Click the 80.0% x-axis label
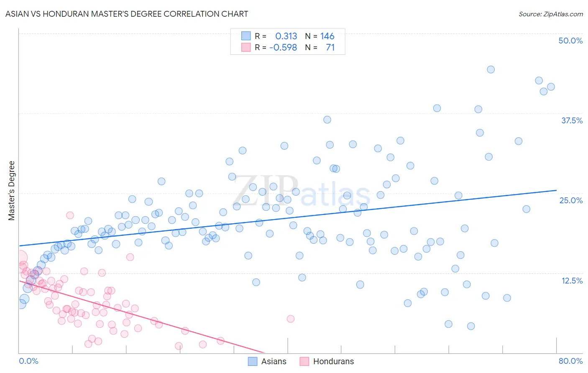Viewport: 588px width, 373px height. (570, 361)
